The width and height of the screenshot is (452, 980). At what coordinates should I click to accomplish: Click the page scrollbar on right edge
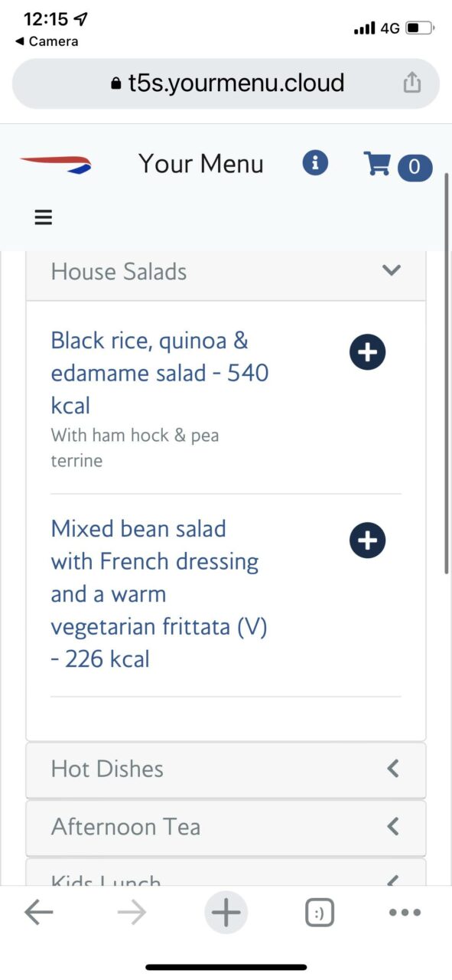click(x=447, y=375)
